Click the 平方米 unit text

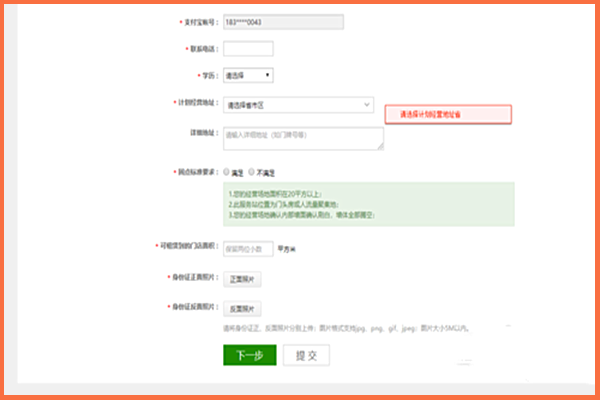(x=286, y=249)
